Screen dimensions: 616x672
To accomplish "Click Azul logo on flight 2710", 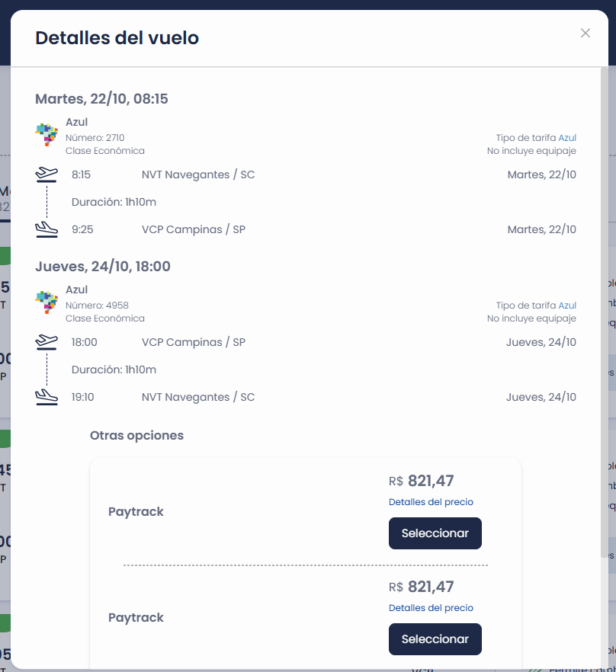I will 47,135.
